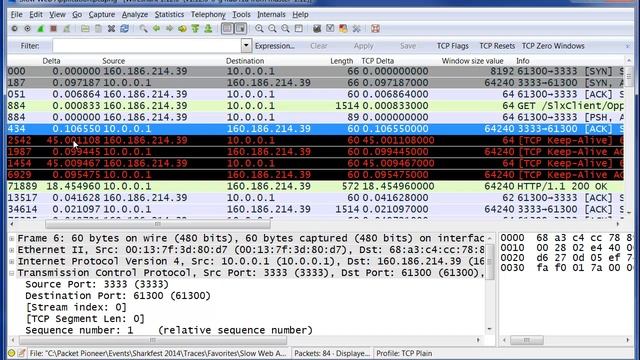Open the Analyze menu
Viewport: 640px width, 360px height.
click(135, 15)
